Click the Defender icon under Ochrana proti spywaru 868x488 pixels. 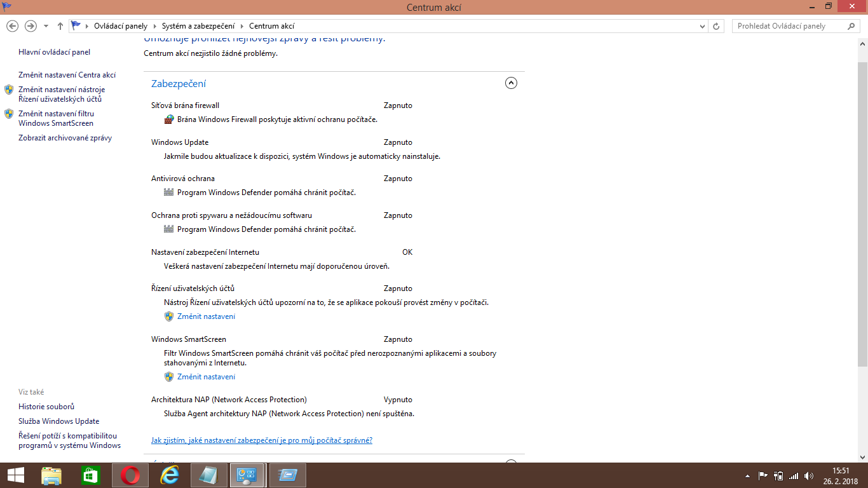(x=169, y=229)
